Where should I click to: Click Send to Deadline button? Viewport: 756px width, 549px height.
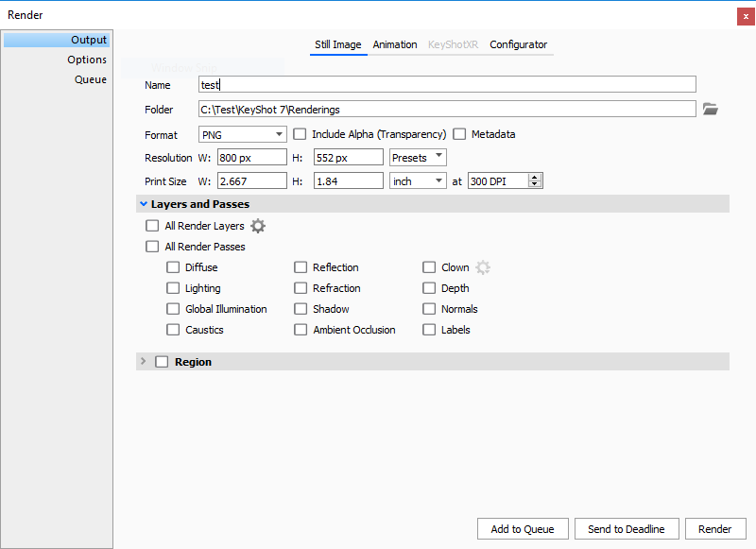[627, 529]
